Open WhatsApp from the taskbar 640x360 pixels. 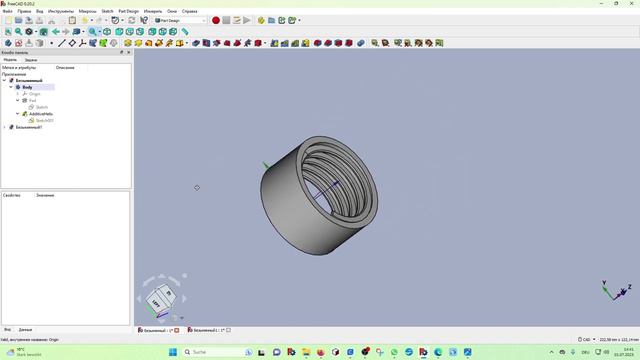[394, 352]
